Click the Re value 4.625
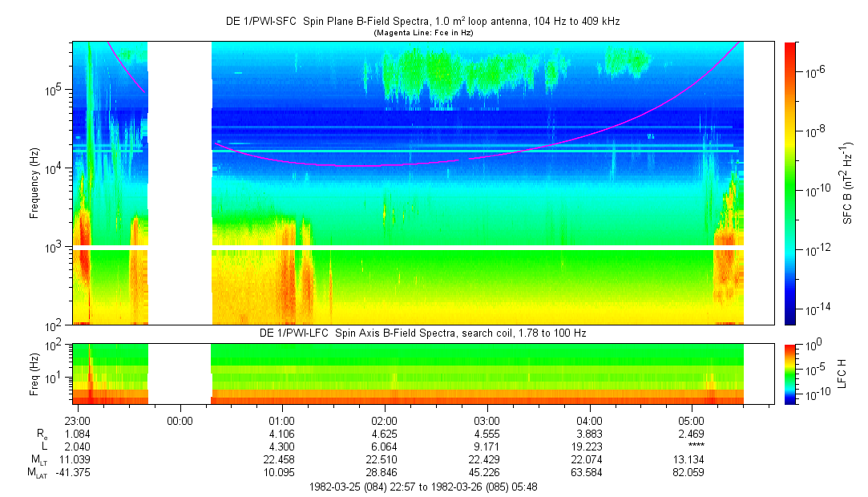The image size is (868, 497). tap(384, 434)
